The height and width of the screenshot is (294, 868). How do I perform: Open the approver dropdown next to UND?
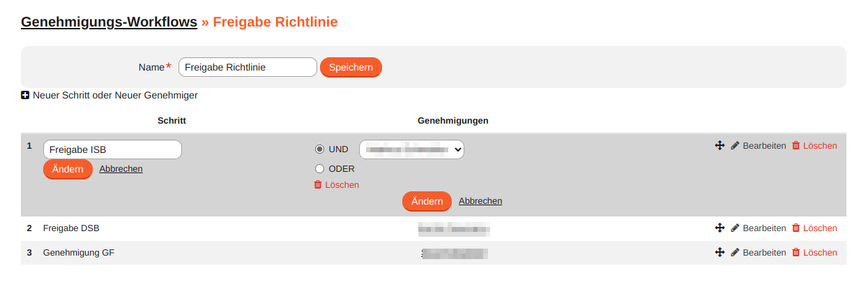pyautogui.click(x=411, y=149)
